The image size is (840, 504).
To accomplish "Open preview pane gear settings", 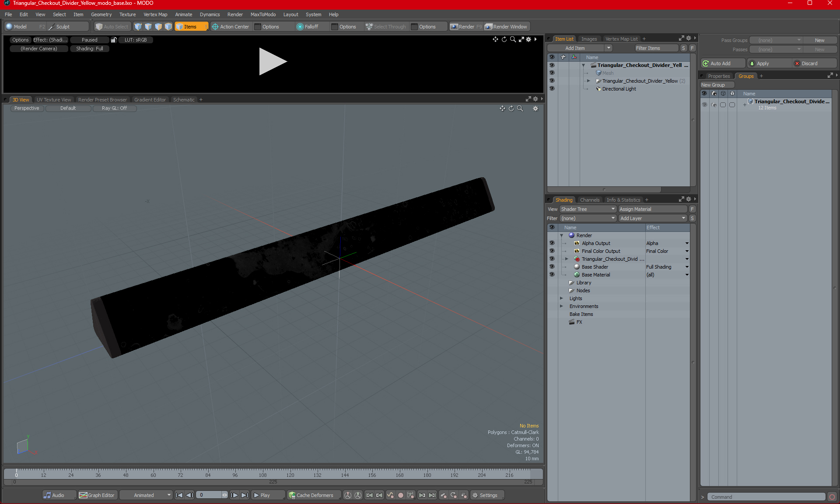I will (528, 39).
